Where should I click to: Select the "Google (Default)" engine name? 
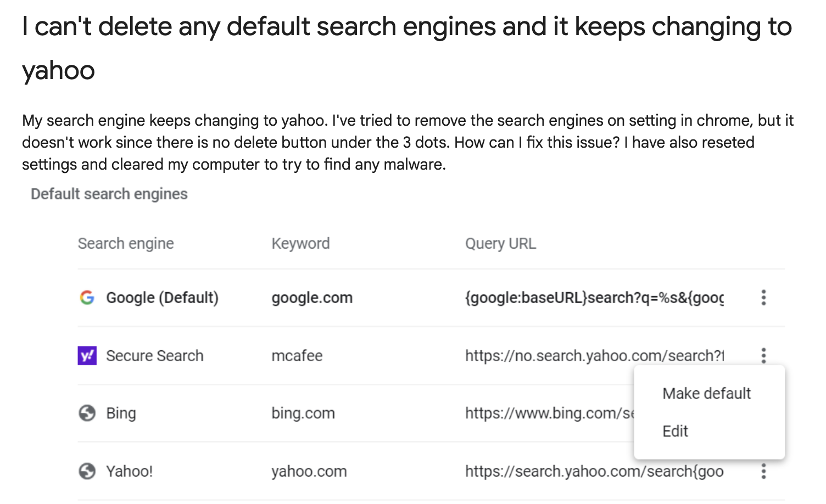click(162, 298)
